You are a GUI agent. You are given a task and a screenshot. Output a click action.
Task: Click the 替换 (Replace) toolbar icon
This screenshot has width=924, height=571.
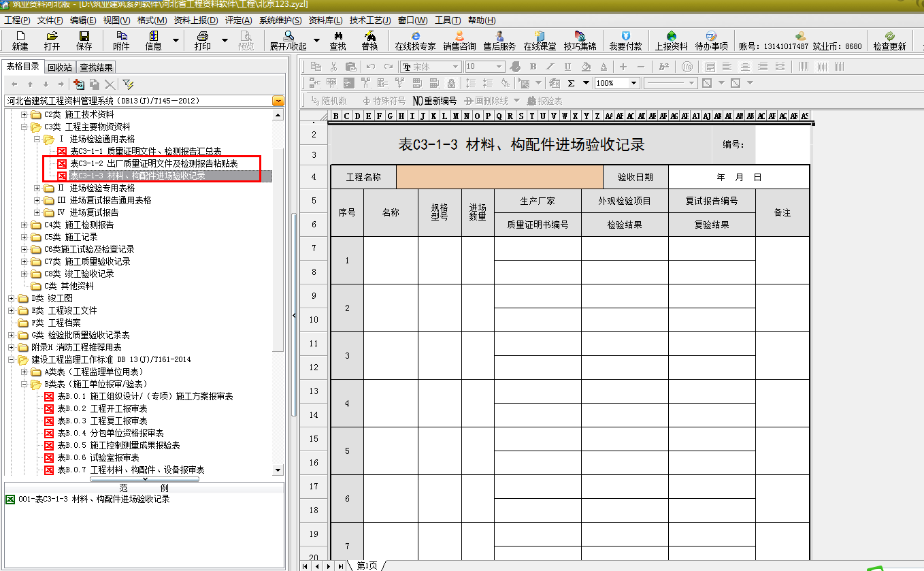pos(369,40)
